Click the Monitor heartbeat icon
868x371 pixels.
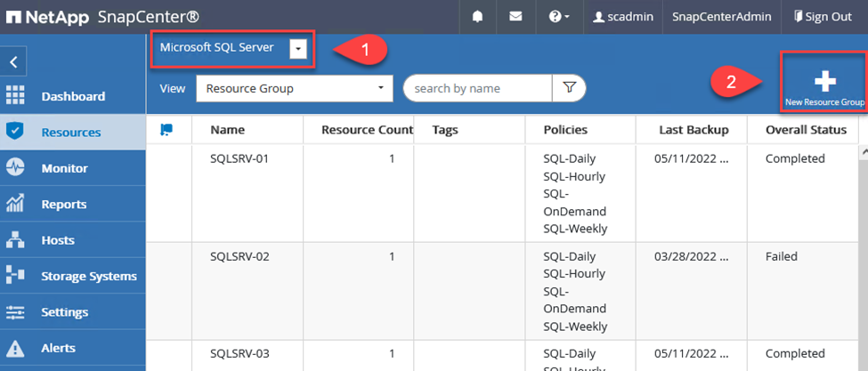pyautogui.click(x=15, y=168)
